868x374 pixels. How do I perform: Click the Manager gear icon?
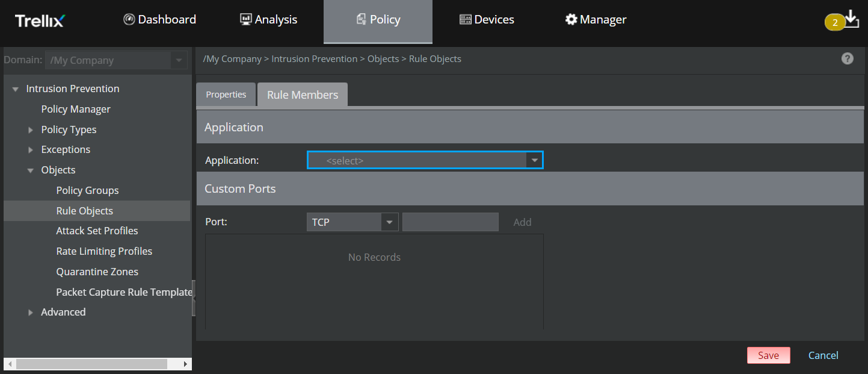(x=571, y=20)
